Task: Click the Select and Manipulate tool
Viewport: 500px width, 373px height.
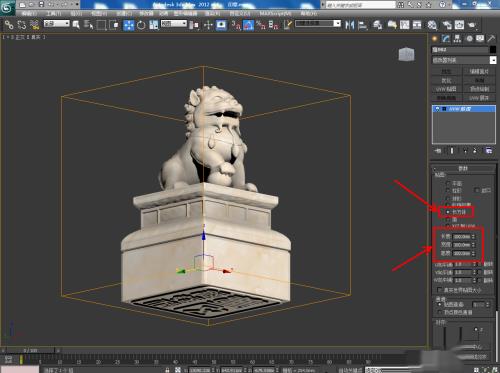Action: (208, 25)
